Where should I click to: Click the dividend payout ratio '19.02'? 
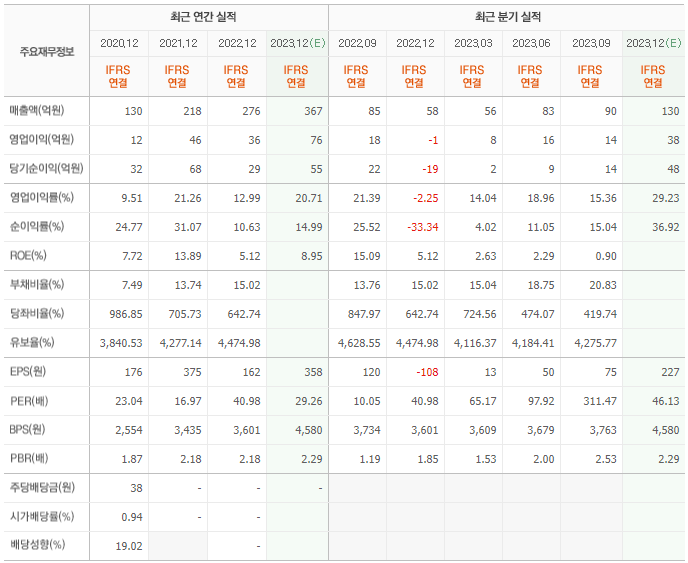click(129, 546)
